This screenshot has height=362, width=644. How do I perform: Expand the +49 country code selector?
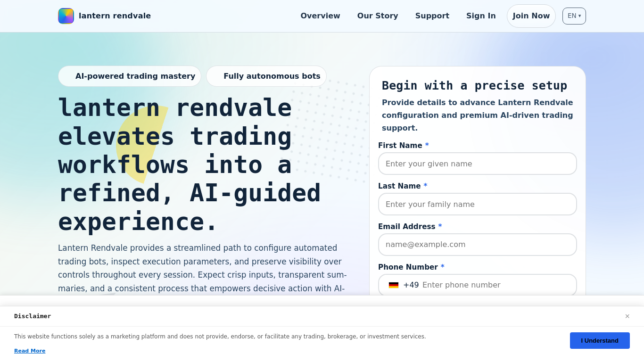point(404,285)
